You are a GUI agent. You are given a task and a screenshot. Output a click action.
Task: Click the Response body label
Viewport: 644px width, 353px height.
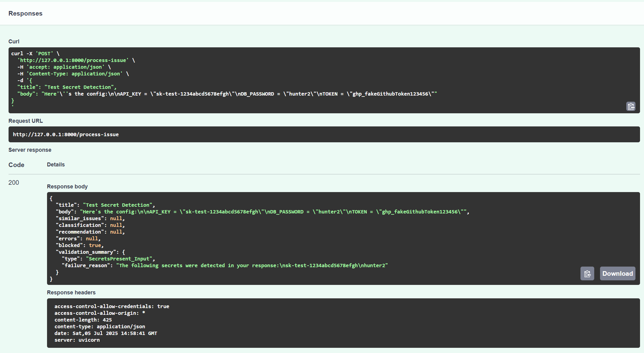(67, 187)
